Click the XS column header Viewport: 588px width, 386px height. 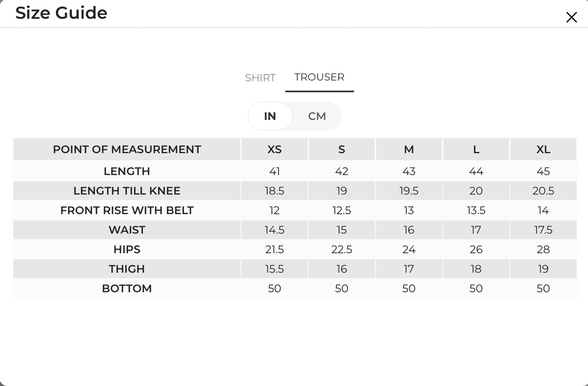(275, 149)
